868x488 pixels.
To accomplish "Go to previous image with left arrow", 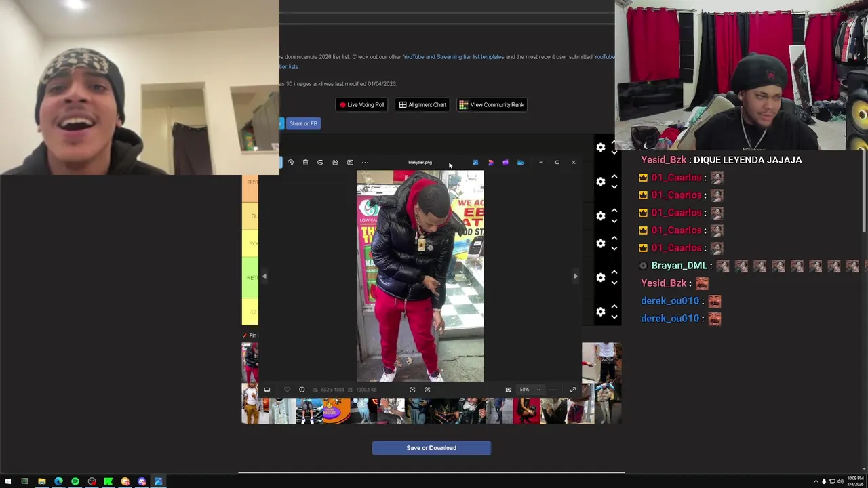I will (264, 276).
